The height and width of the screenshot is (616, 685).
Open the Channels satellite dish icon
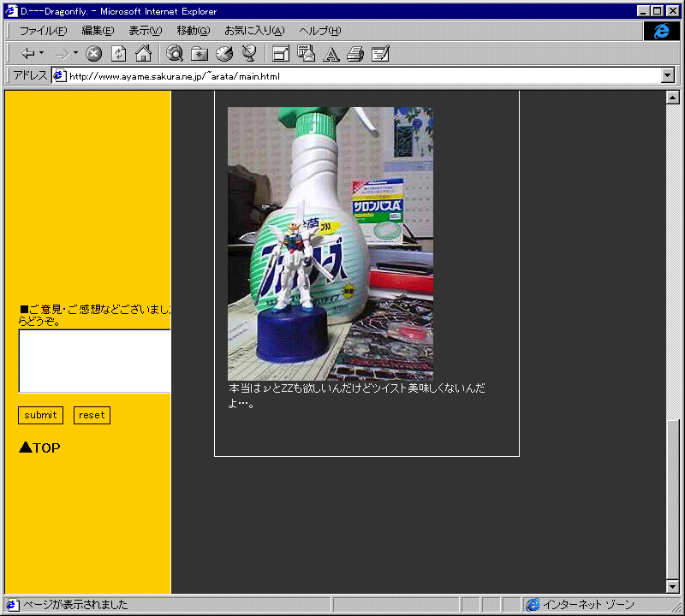[x=249, y=54]
